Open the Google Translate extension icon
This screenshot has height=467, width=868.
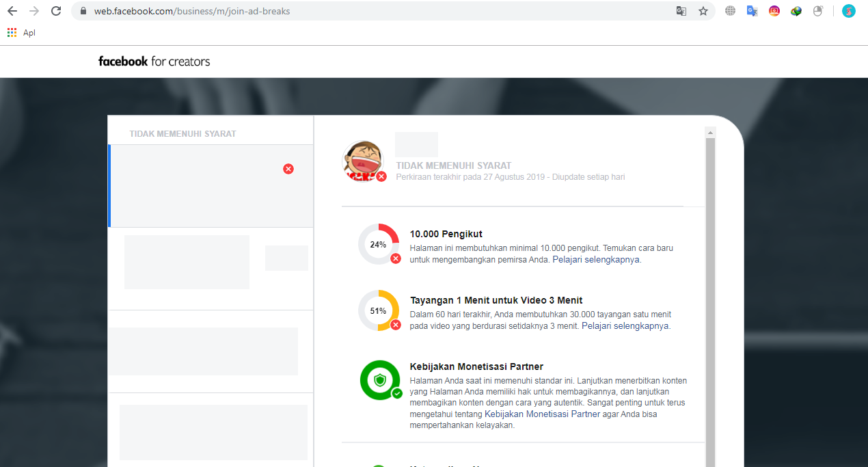(752, 10)
